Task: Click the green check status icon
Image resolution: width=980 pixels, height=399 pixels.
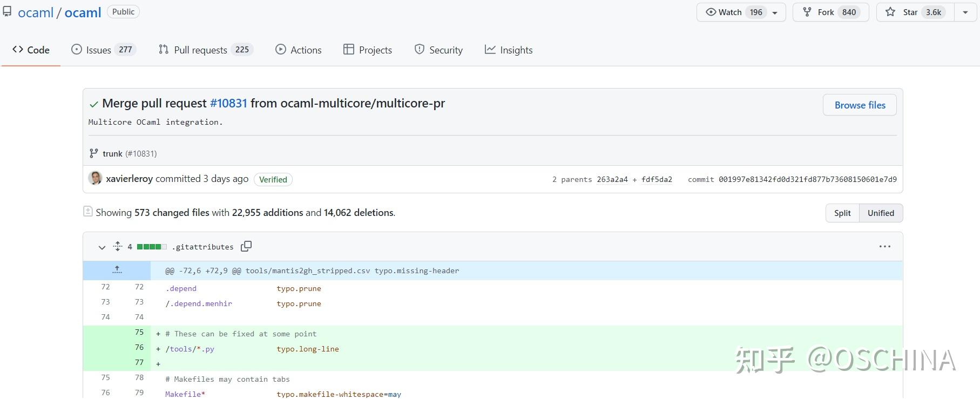Action: point(94,104)
